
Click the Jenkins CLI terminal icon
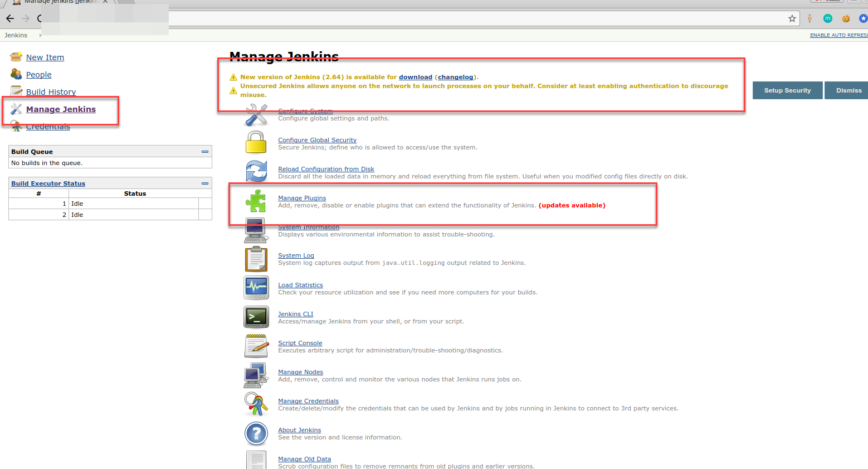pyautogui.click(x=256, y=317)
